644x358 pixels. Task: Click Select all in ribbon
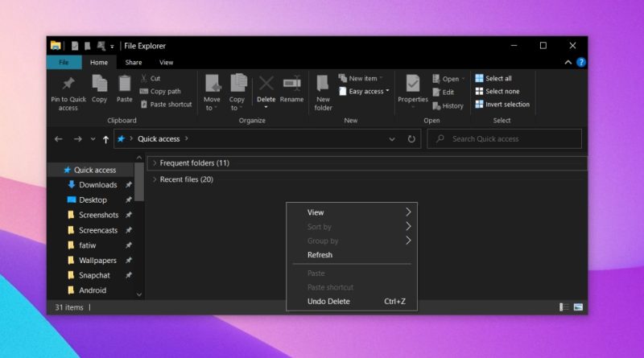click(493, 78)
